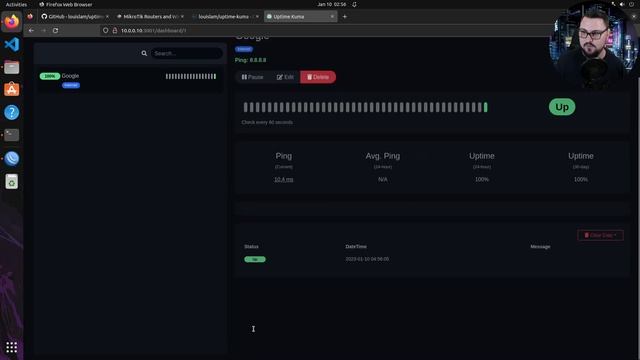Launch Visual Studio Code from the dock
Viewport: 640px width, 360px height.
pyautogui.click(x=11, y=44)
